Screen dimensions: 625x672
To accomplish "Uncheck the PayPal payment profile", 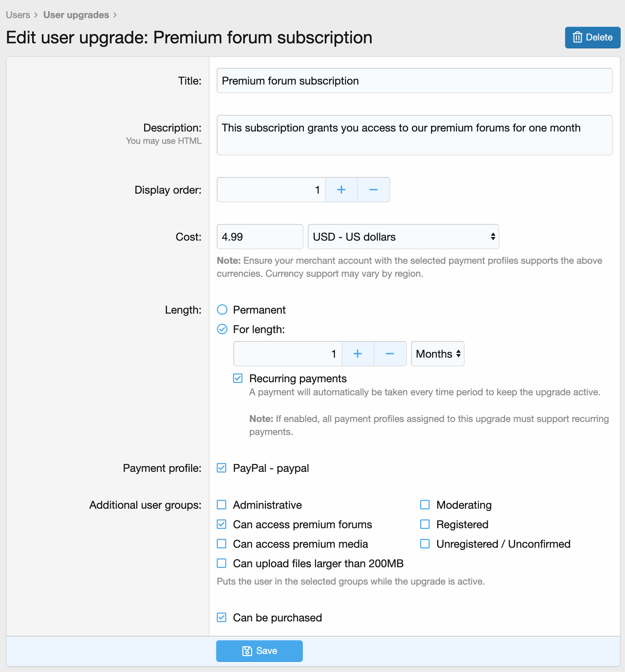I will 221,468.
